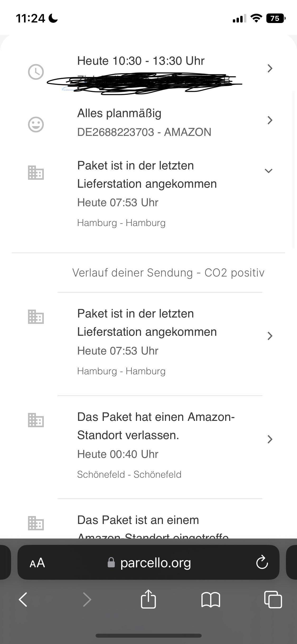Screen dimensions: 297x644
Task: Tap the address bar showing parcello.org
Action: (156, 563)
